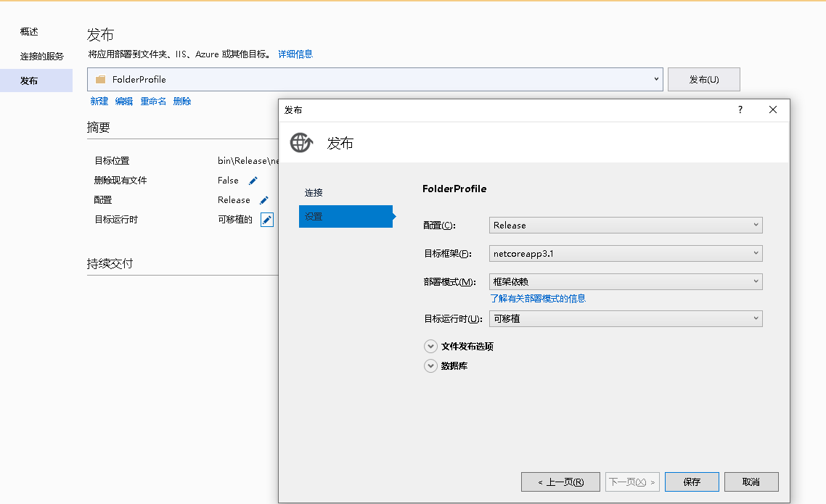The image size is (826, 504).
Task: Open 了解有关部署模式的信息 link
Action: pos(538,298)
